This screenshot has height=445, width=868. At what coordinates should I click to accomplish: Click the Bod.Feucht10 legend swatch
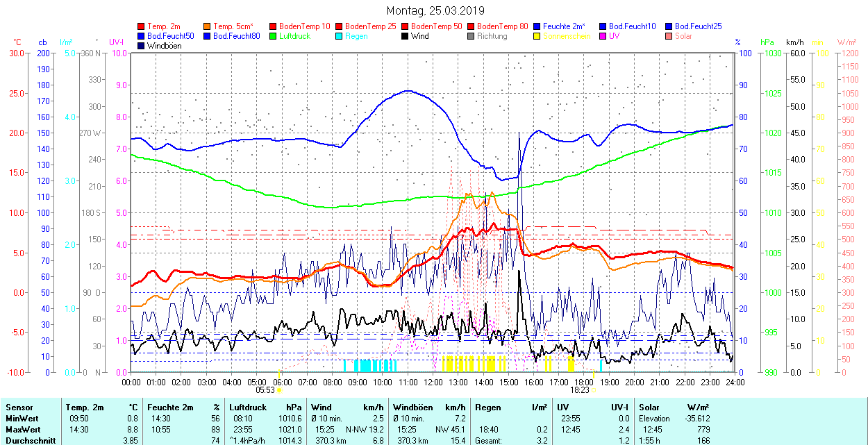pyautogui.click(x=603, y=26)
